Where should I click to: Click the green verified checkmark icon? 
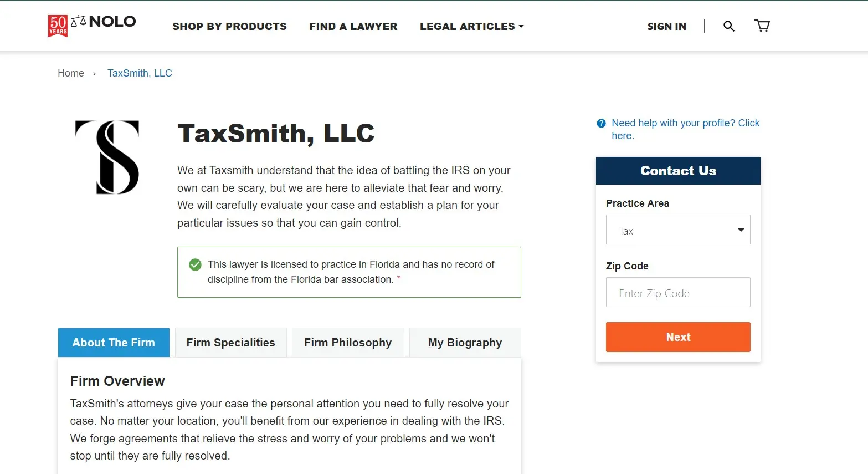195,264
